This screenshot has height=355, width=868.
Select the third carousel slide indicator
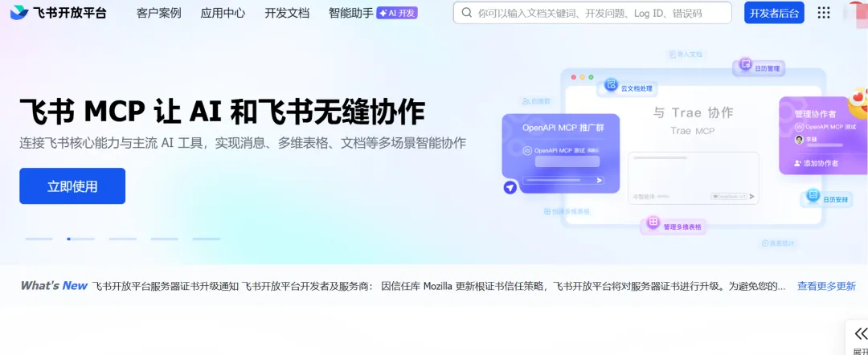coord(122,239)
